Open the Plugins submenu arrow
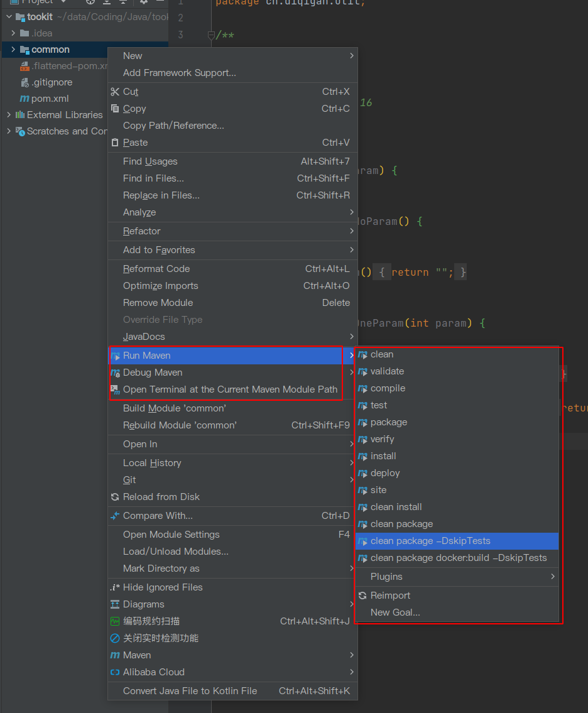Screen dimensions: 588x713 click(553, 577)
